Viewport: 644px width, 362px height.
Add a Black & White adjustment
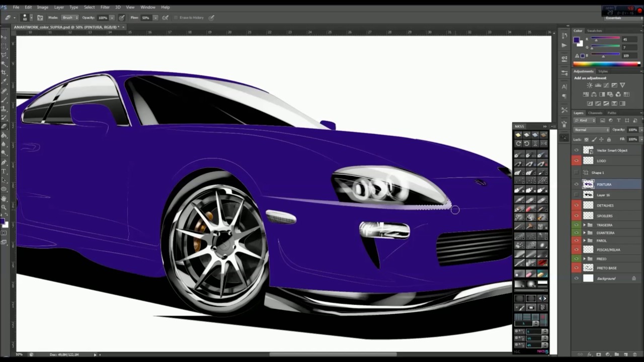tap(602, 94)
